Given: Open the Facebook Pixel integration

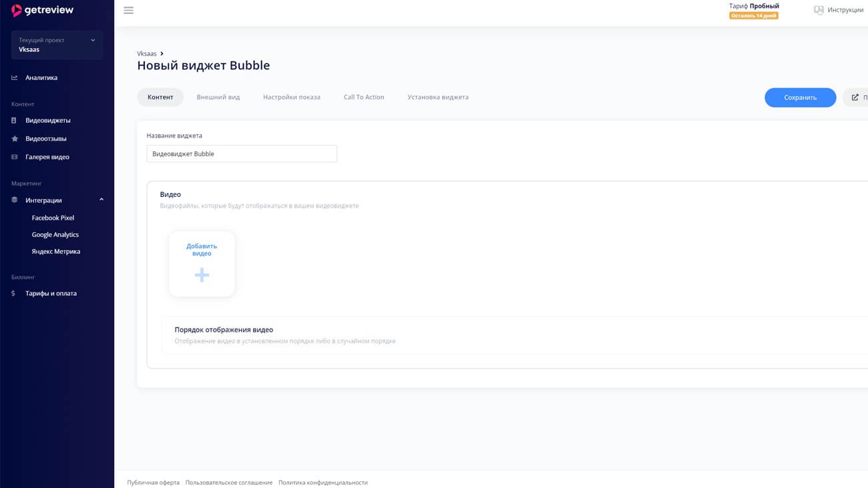Looking at the screenshot, I should (53, 218).
